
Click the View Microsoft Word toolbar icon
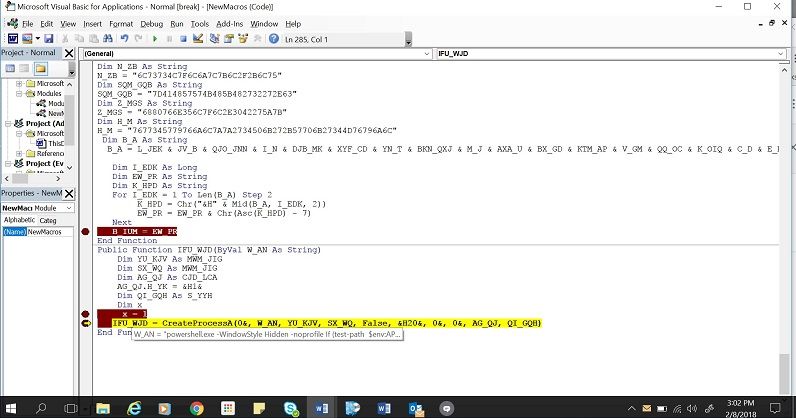[13, 39]
